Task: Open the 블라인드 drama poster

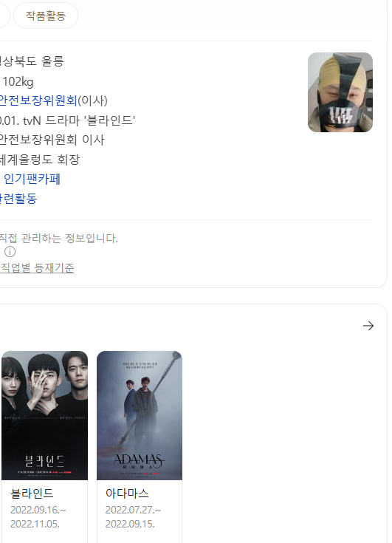Action: (x=44, y=415)
